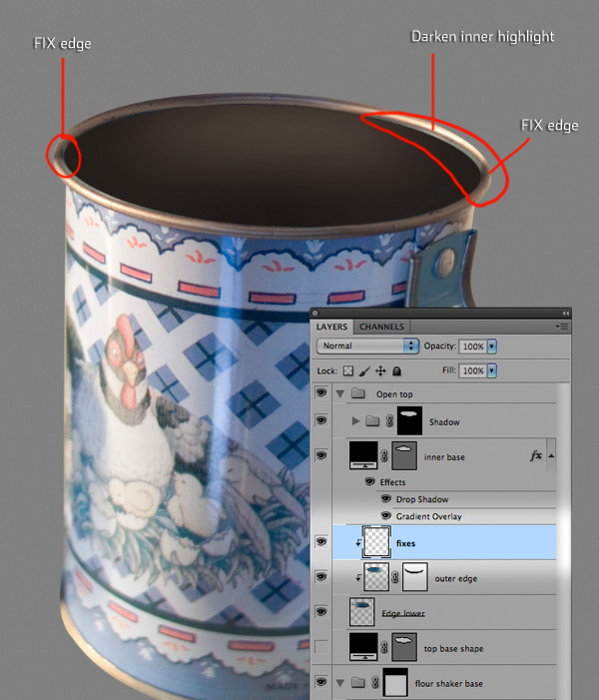
Task: Hide the Open top group
Action: pos(320,392)
